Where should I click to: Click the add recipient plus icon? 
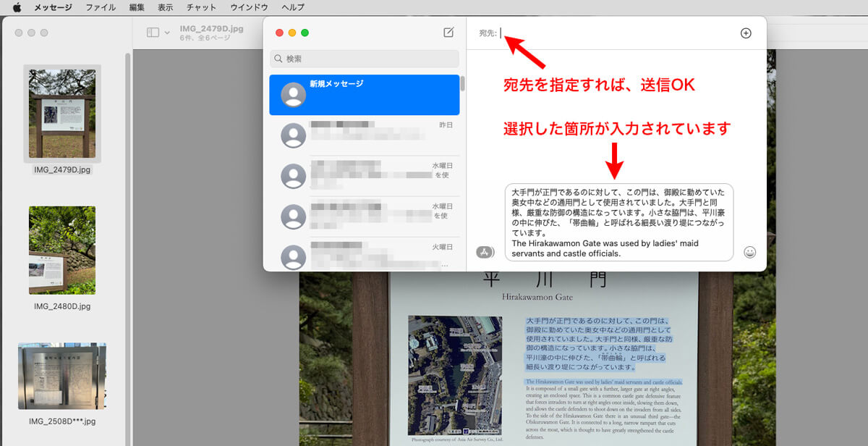pyautogui.click(x=746, y=33)
